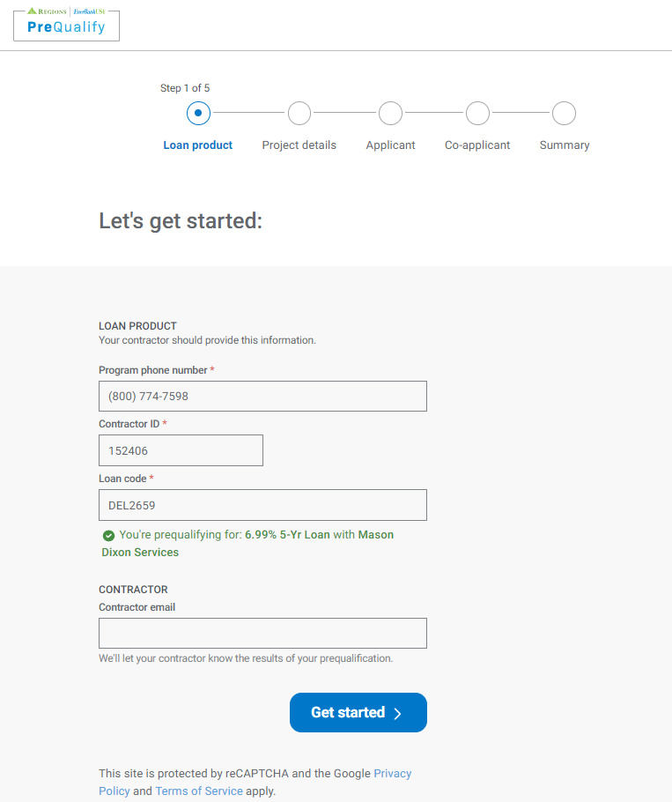Screen dimensions: 672x802
Task: Click the green prequalifying checkmark icon
Action: click(108, 536)
